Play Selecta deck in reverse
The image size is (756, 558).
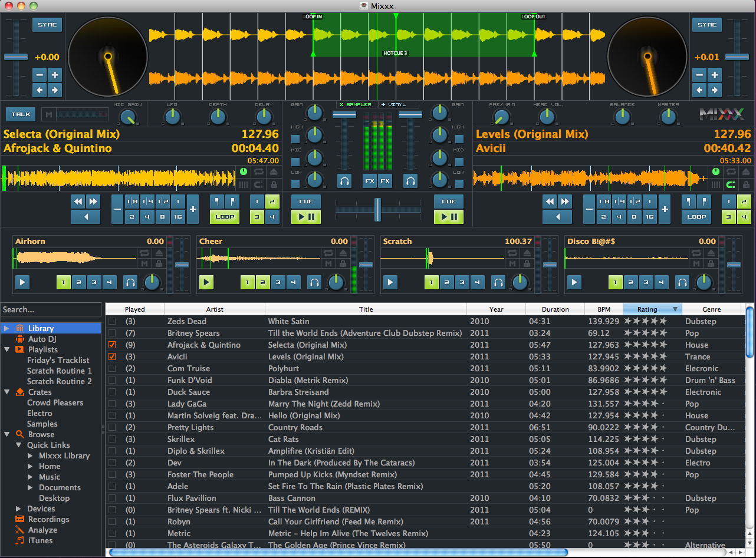click(x=85, y=216)
